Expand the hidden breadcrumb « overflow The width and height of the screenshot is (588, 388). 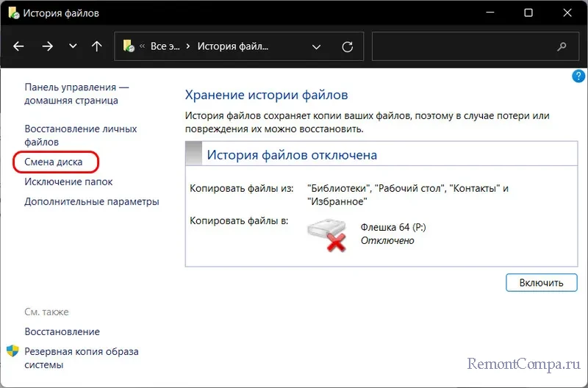coord(143,46)
